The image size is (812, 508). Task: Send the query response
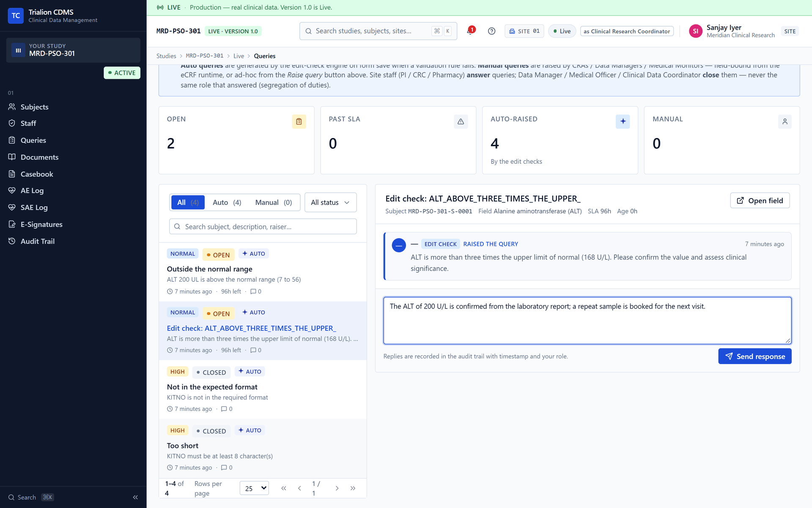(x=754, y=356)
